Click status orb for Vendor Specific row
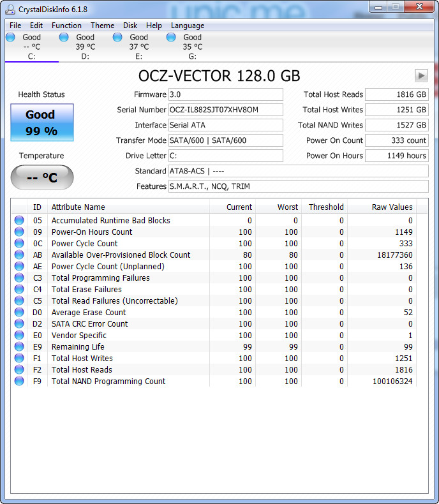This screenshot has height=504, width=439. tap(19, 335)
